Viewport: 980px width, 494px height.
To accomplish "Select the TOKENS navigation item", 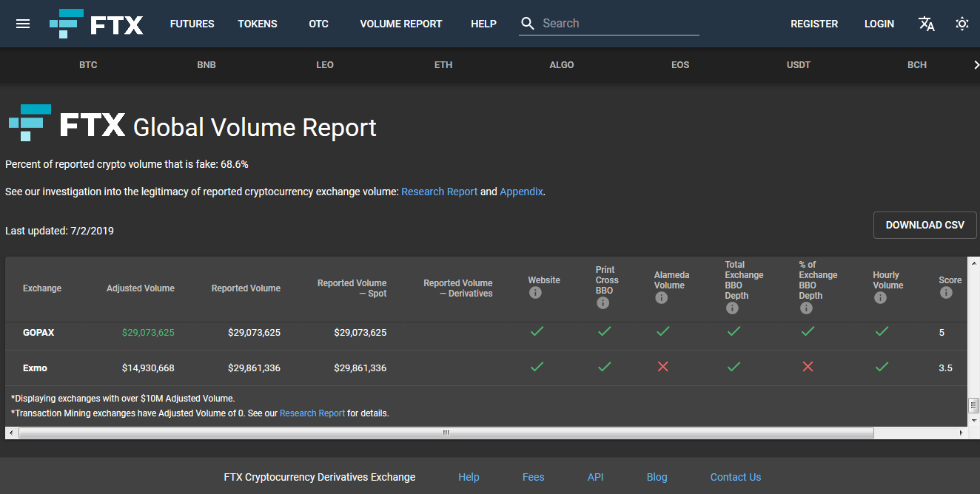I will (257, 23).
